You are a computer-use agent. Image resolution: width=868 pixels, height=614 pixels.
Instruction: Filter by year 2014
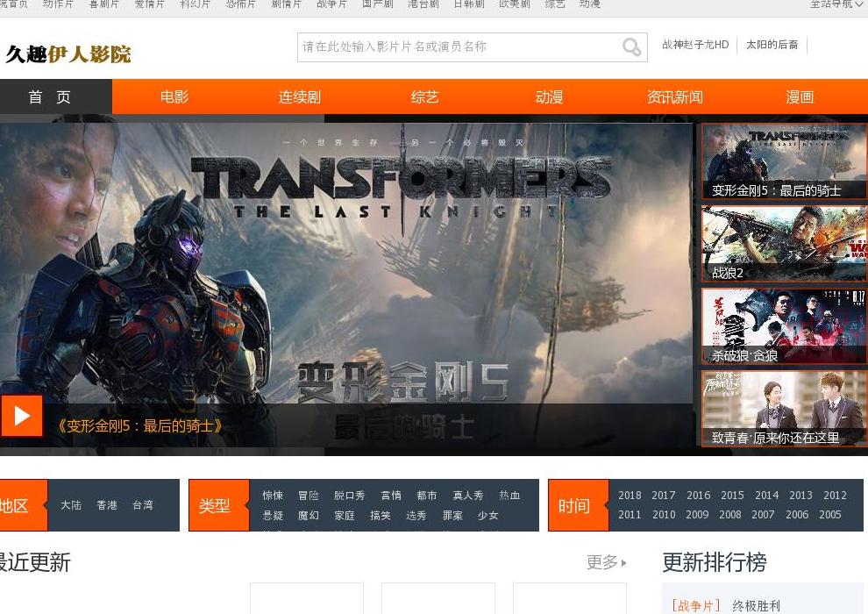(x=766, y=495)
